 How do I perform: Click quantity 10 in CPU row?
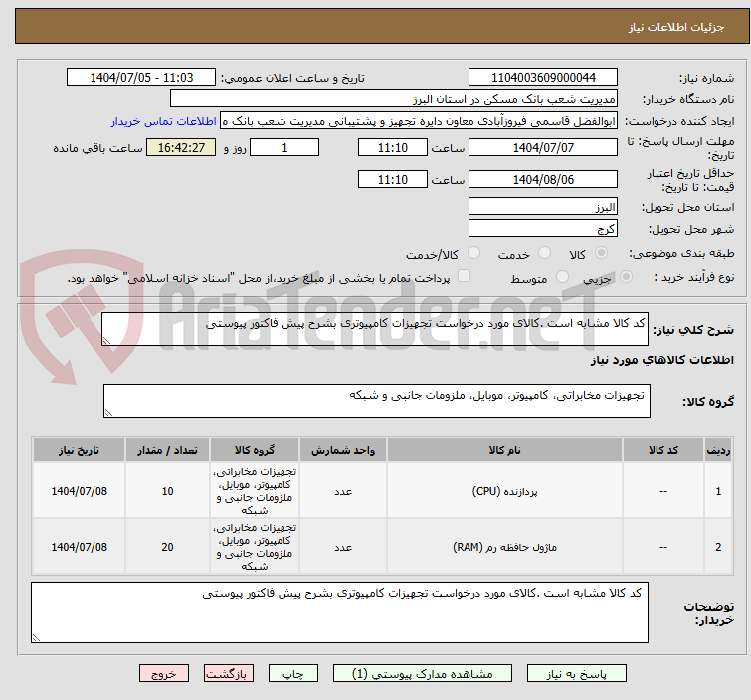coord(167,491)
